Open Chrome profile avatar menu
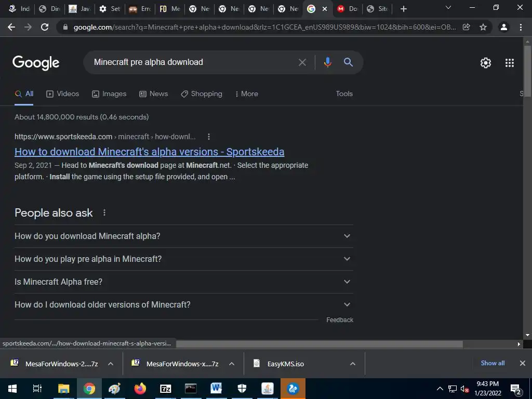 504,27
